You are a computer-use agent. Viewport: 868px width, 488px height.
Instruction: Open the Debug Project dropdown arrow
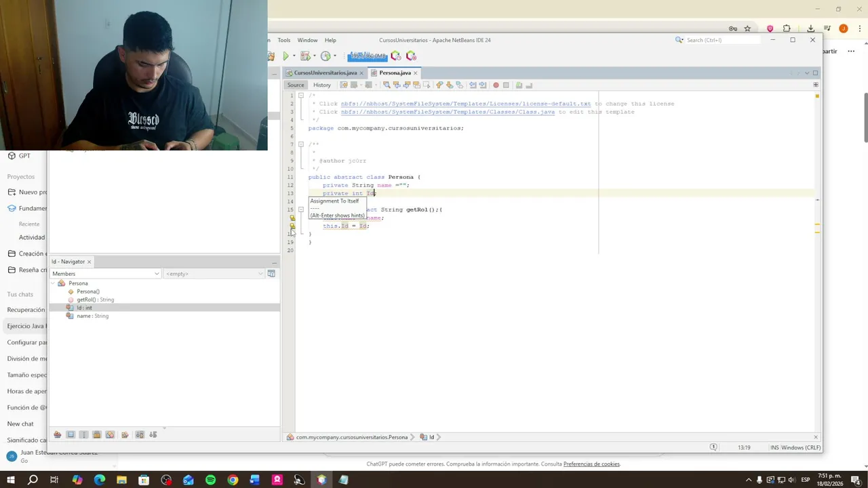[x=313, y=56]
